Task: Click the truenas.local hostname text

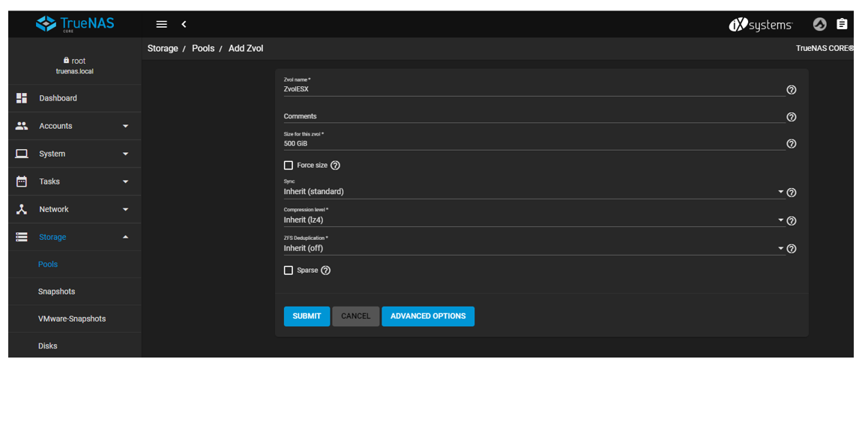Action: point(75,71)
